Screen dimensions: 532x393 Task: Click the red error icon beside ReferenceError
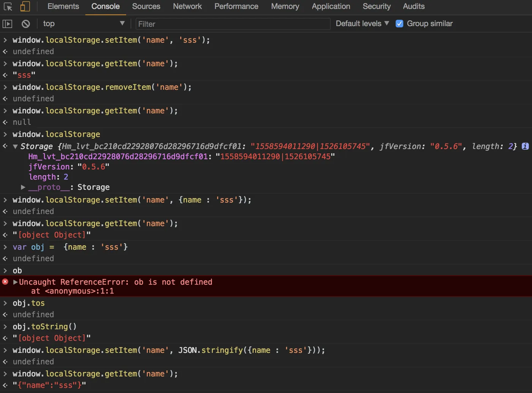[5, 282]
